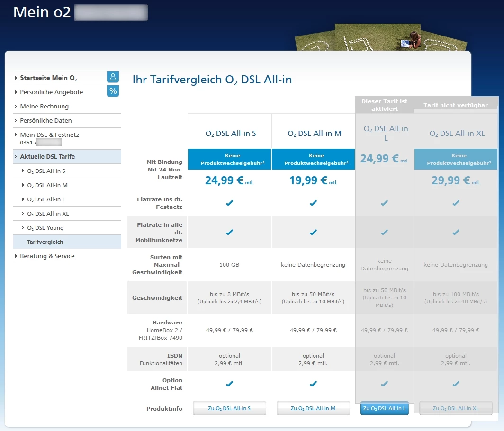Click the 'Dieser Tarif ist aktiviert' label
504x431 pixels.
[x=385, y=105]
